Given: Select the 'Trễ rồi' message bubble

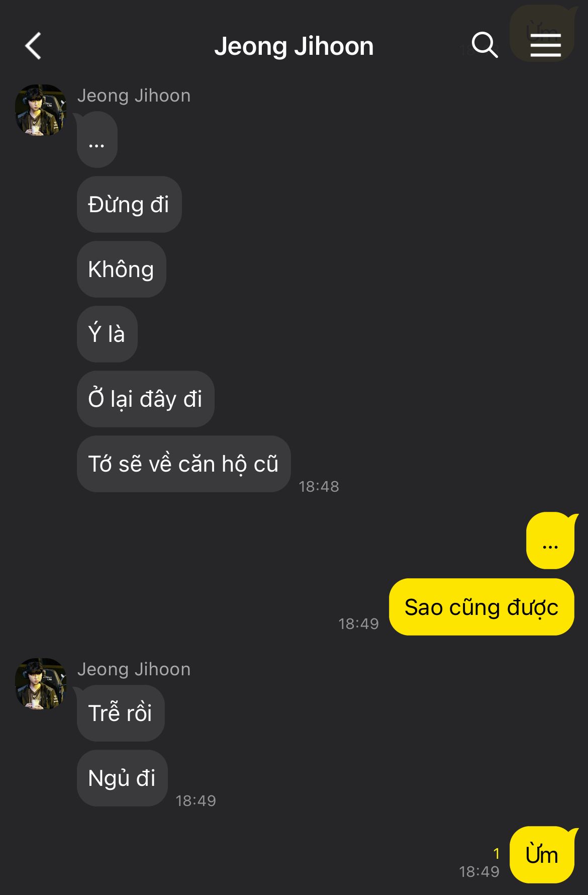Looking at the screenshot, I should click(x=121, y=713).
